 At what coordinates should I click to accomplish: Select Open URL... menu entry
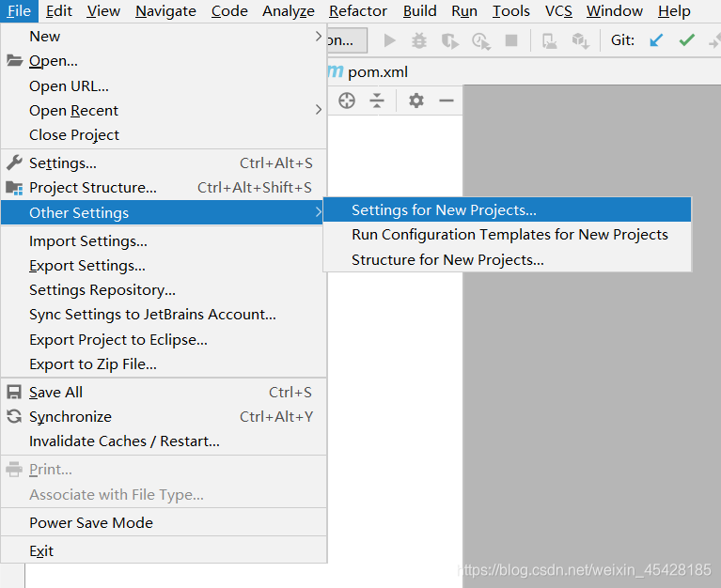coord(164,85)
